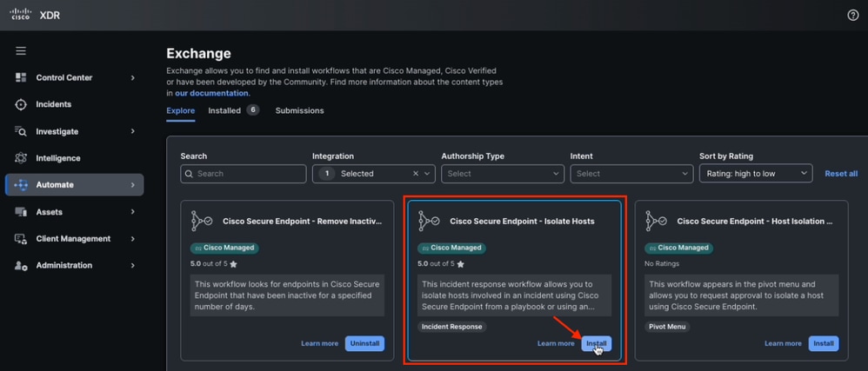Open the Intent dropdown
Viewport: 868px width, 371px height.
coord(631,174)
